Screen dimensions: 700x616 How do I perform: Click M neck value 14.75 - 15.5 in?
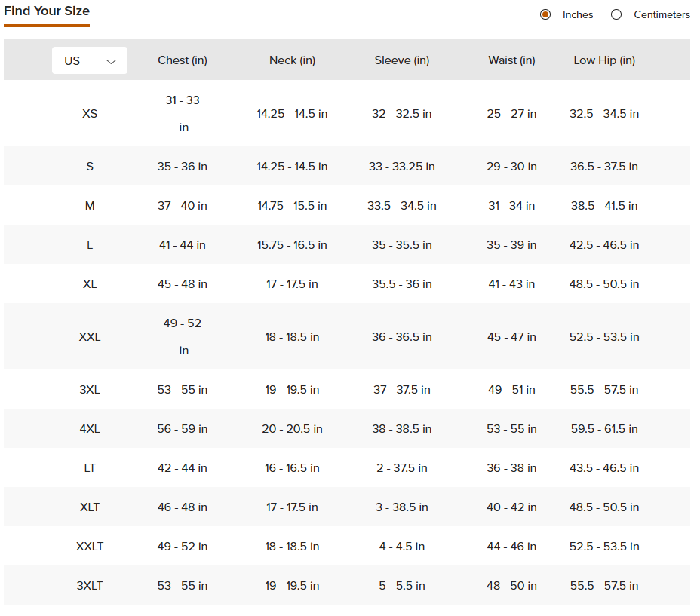[x=293, y=206]
